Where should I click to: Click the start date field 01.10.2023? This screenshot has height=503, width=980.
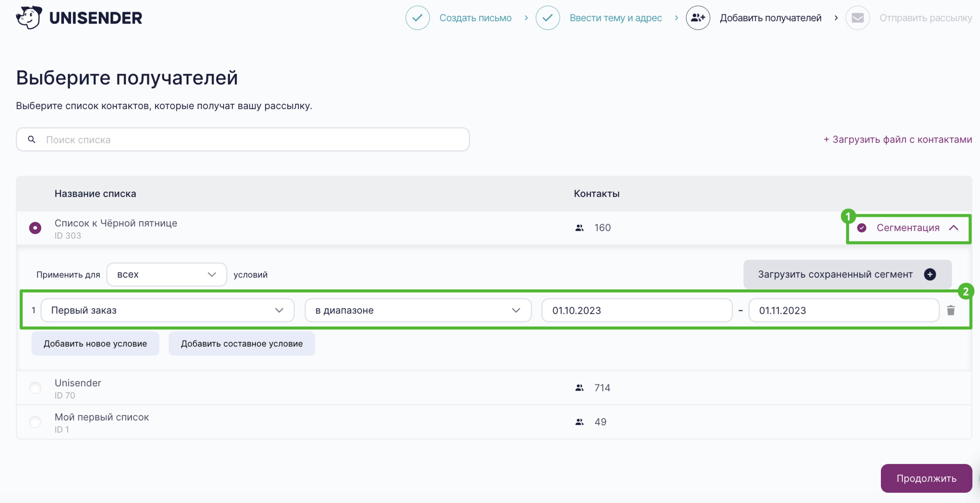pyautogui.click(x=637, y=310)
